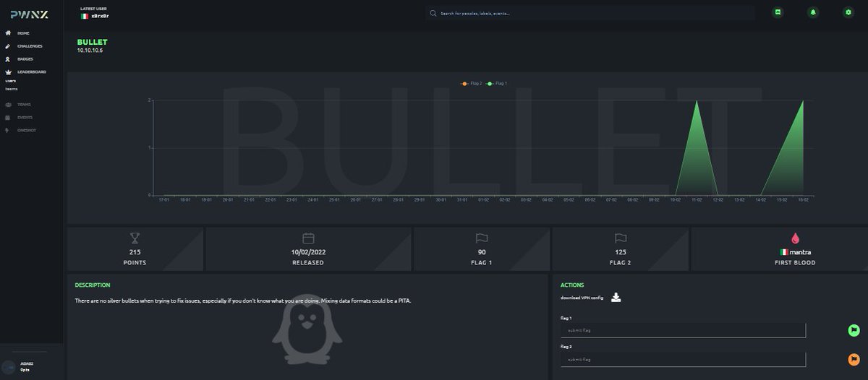The image size is (868, 380).
Task: Click the trophy icon above Points
Action: click(135, 238)
